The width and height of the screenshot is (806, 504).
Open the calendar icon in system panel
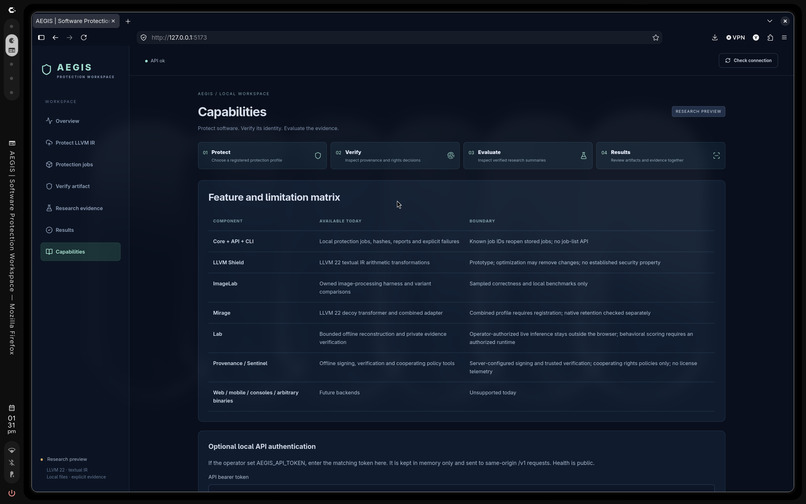11,408
